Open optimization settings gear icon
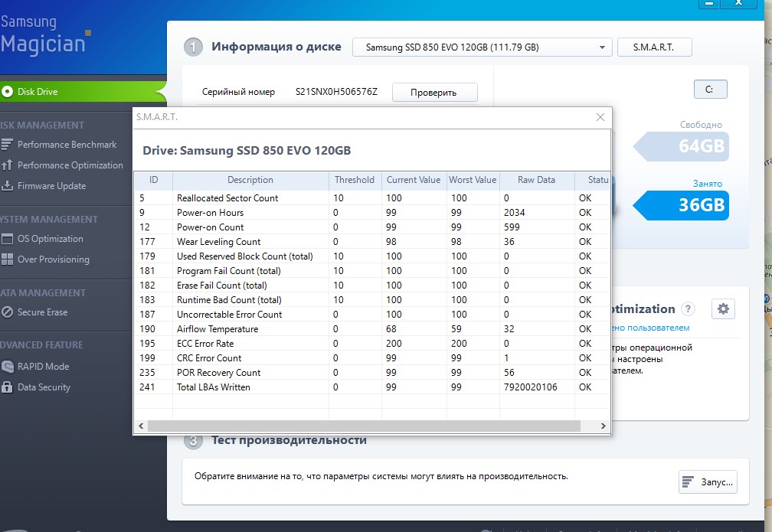 [x=723, y=308]
